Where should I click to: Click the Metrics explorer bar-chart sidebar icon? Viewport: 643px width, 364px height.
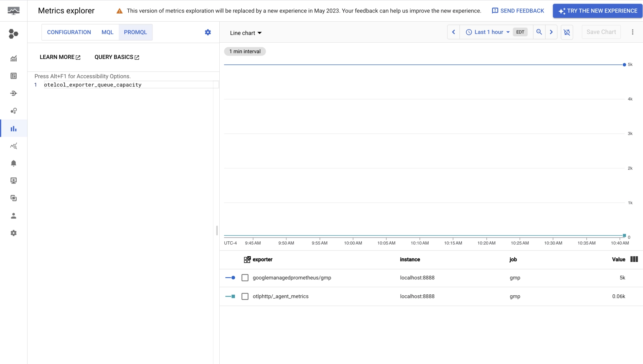pyautogui.click(x=14, y=128)
